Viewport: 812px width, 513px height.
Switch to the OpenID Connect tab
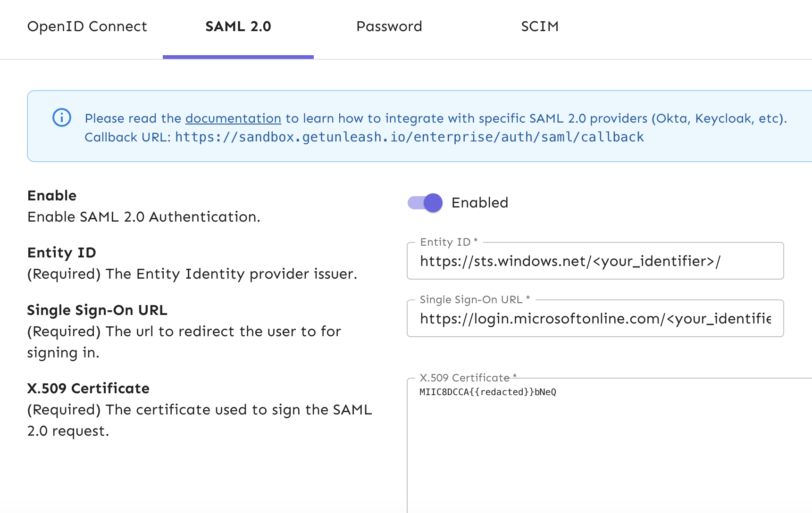point(87,26)
